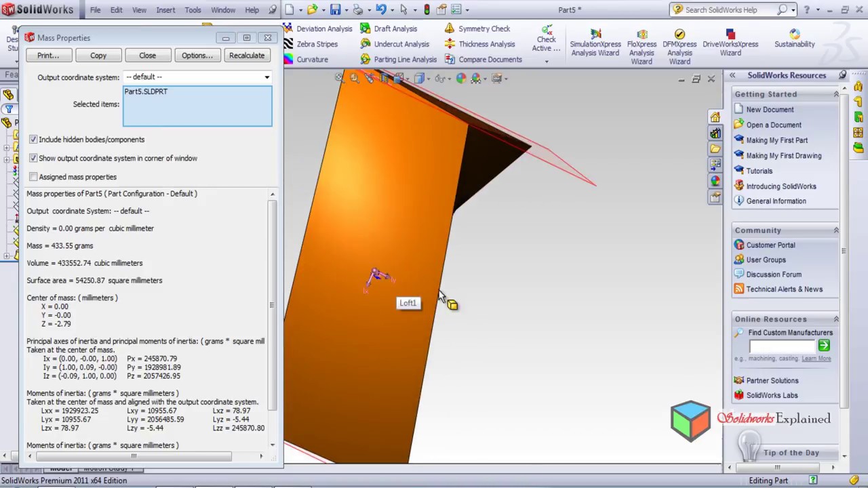Collapse Community section
Image resolution: width=868 pixels, height=488 pixels.
835,230
